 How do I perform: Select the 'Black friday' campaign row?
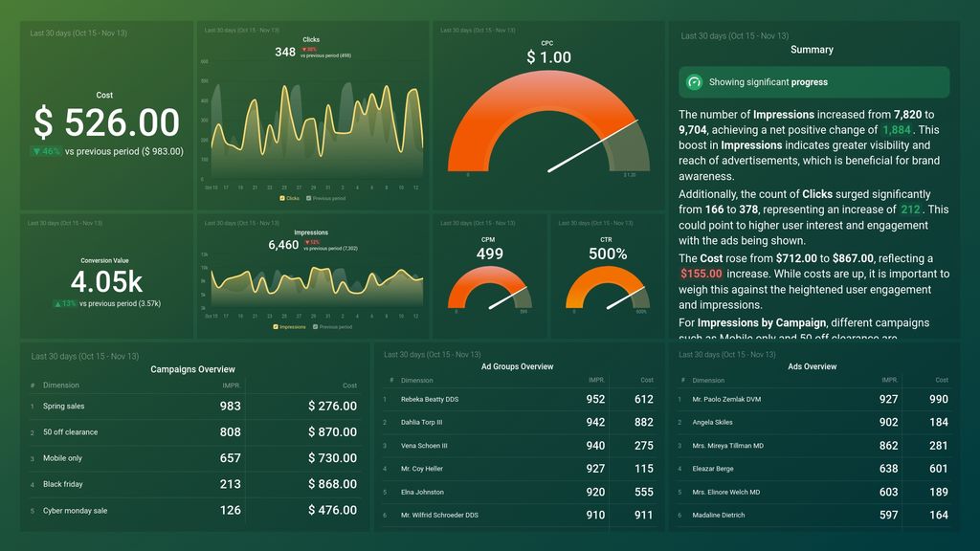[194, 484]
